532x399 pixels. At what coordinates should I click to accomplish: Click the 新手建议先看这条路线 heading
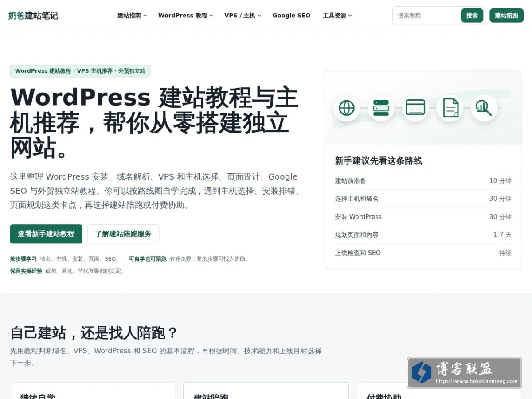point(378,161)
